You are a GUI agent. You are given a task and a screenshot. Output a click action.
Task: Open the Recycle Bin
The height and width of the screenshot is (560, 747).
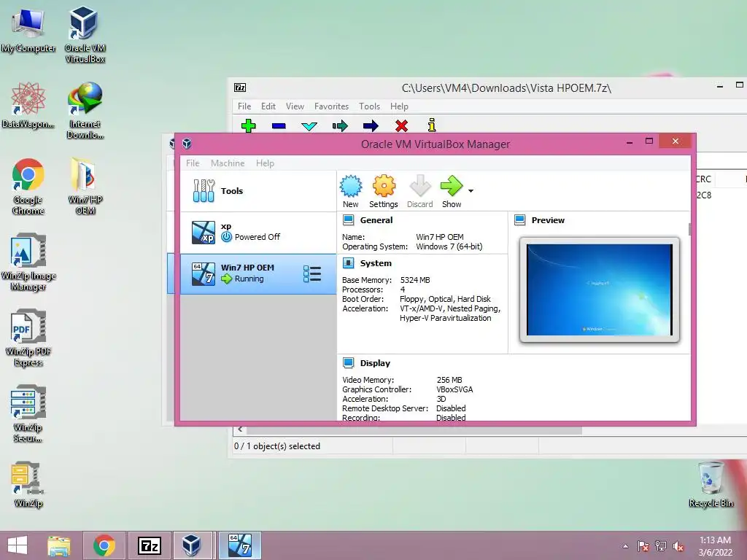[711, 485]
